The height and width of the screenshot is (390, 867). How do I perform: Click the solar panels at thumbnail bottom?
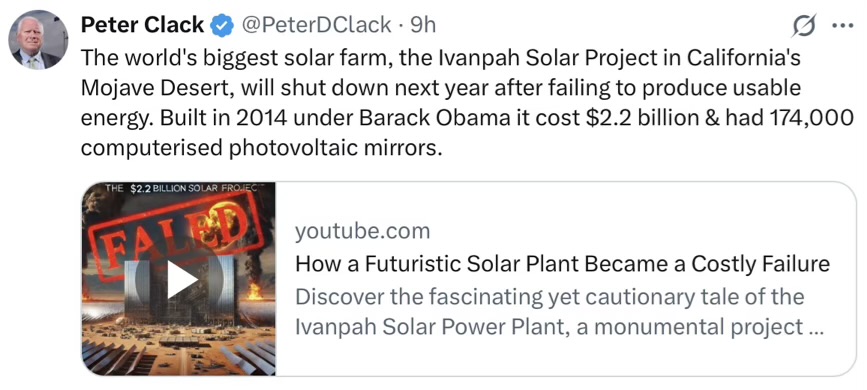click(x=179, y=353)
